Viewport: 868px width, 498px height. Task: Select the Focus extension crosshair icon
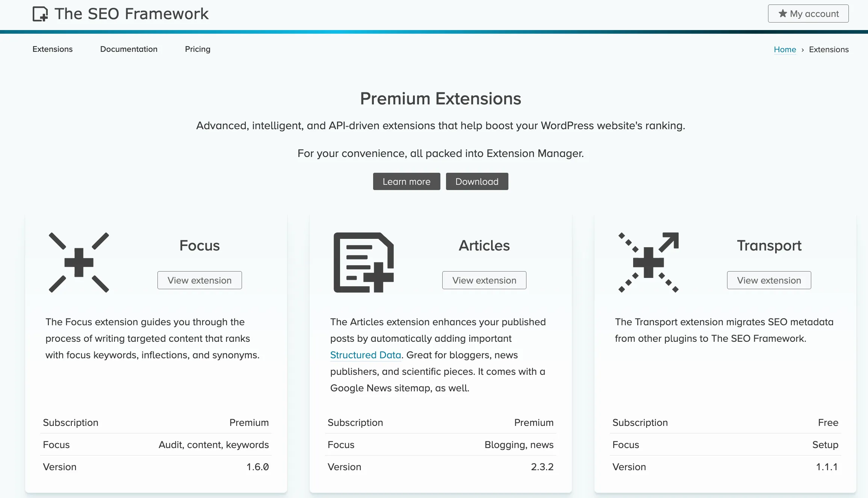point(79,263)
